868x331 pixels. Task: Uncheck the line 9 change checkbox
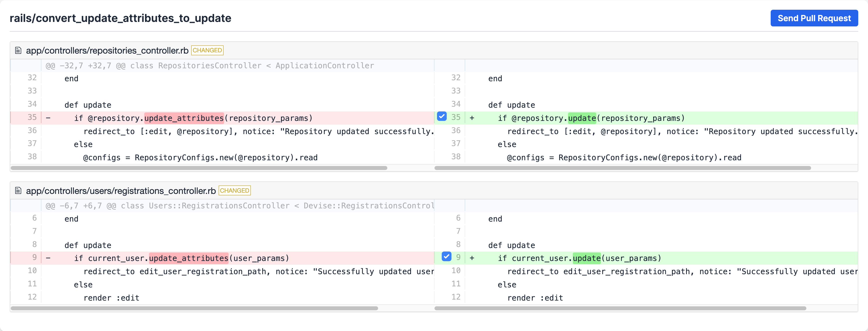(x=446, y=257)
